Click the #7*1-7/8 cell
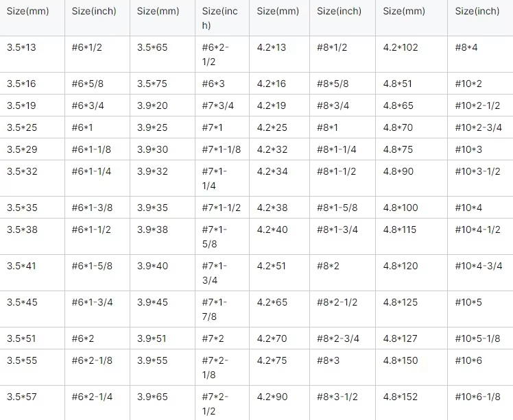 [215, 309]
